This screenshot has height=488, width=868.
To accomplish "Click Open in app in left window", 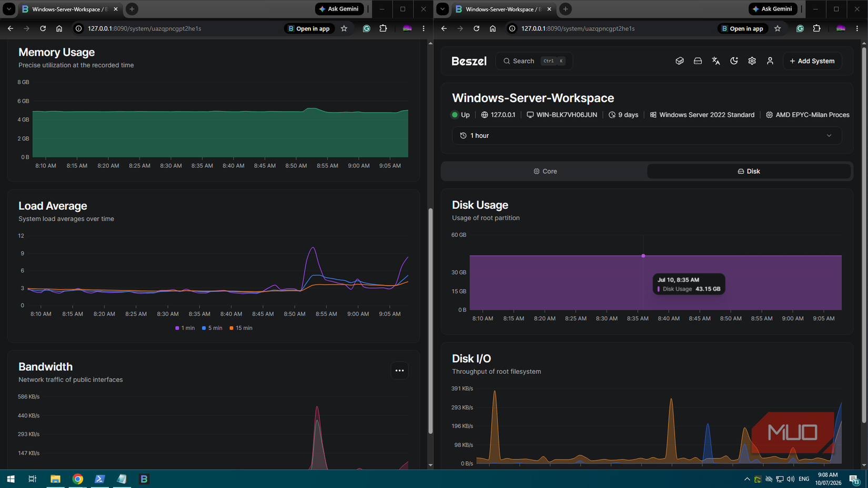I will tap(309, 28).
